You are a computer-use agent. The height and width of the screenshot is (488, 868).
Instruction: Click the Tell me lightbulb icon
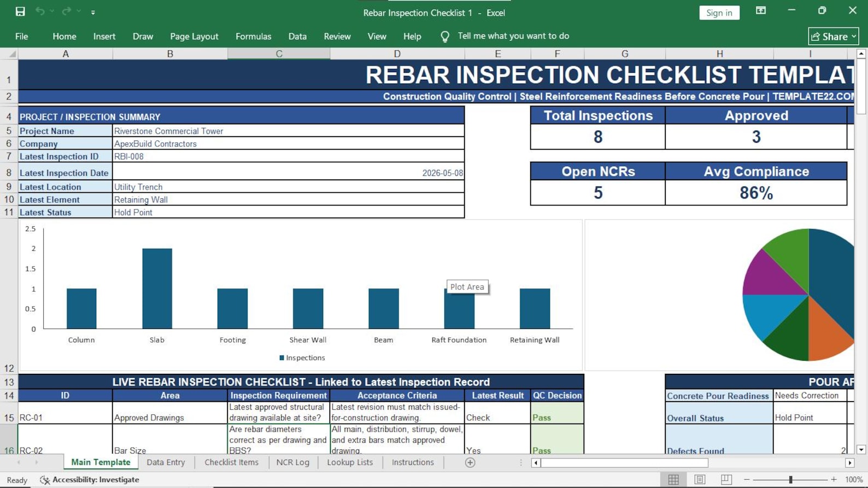pyautogui.click(x=445, y=37)
